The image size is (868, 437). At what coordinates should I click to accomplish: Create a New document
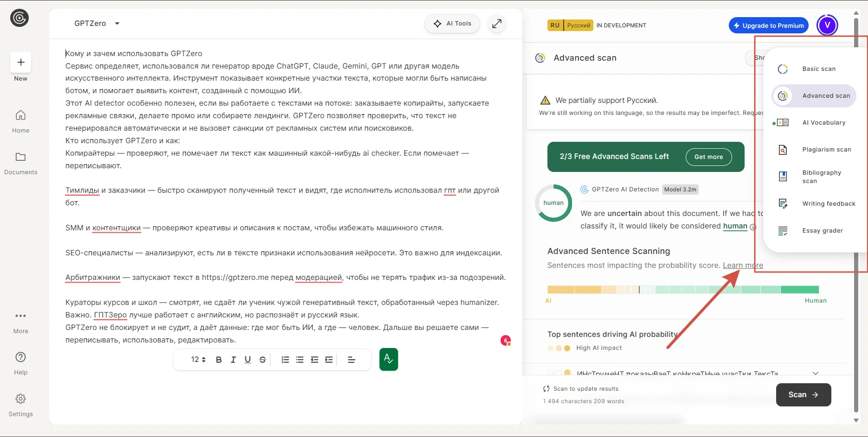20,62
